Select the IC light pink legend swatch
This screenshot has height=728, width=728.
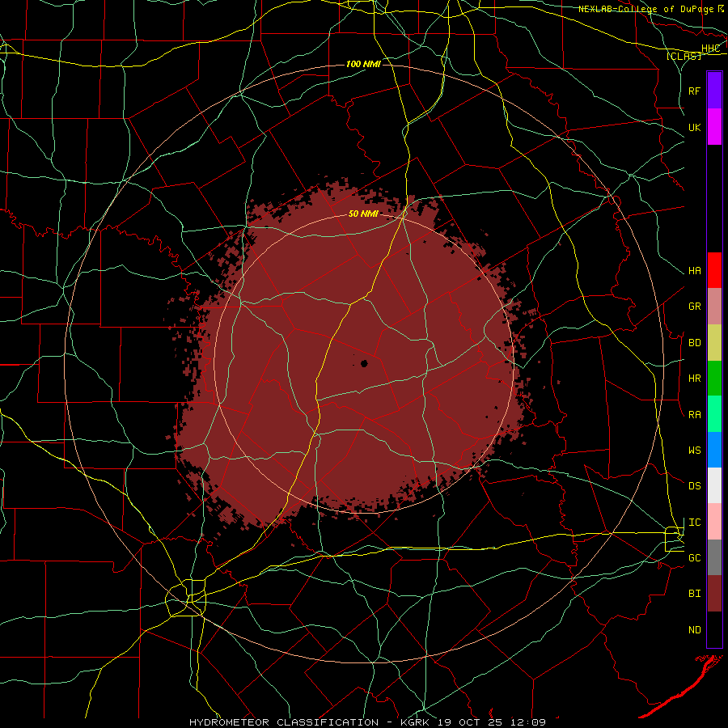pyautogui.click(x=714, y=522)
